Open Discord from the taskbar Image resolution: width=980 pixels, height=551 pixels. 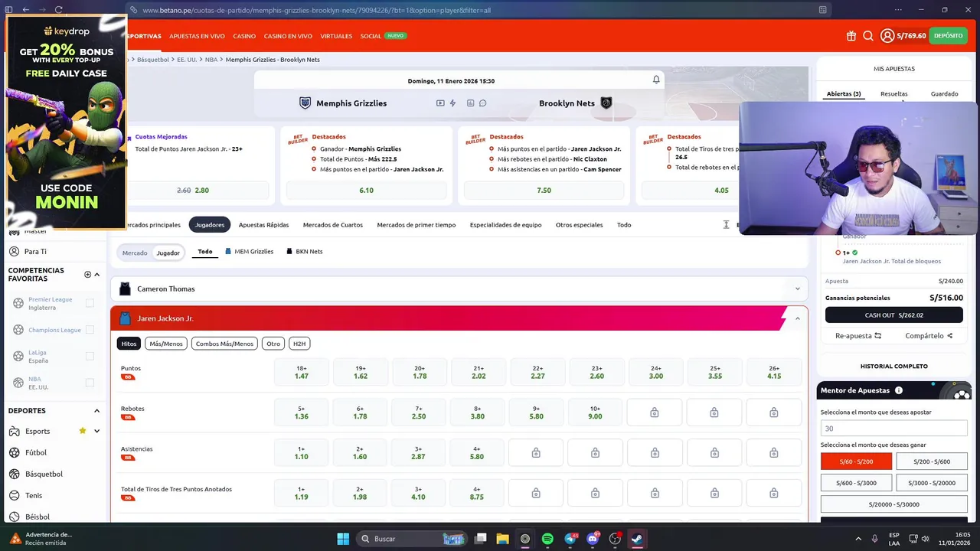pos(592,539)
